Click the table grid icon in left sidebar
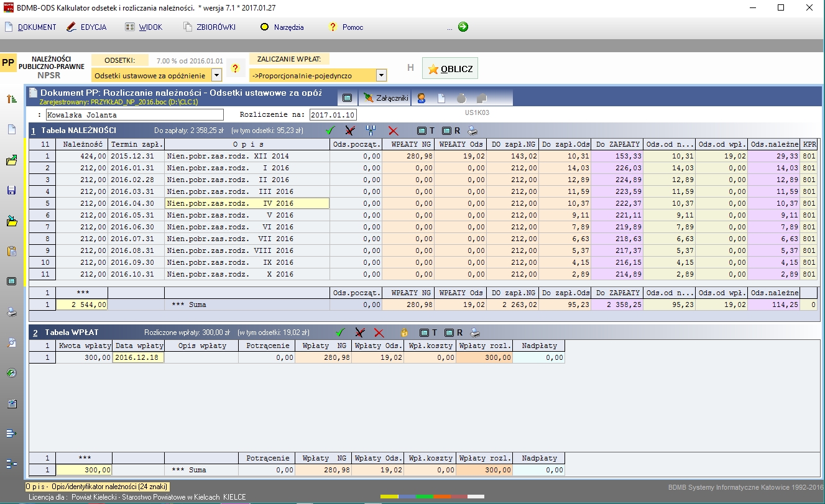 11,282
